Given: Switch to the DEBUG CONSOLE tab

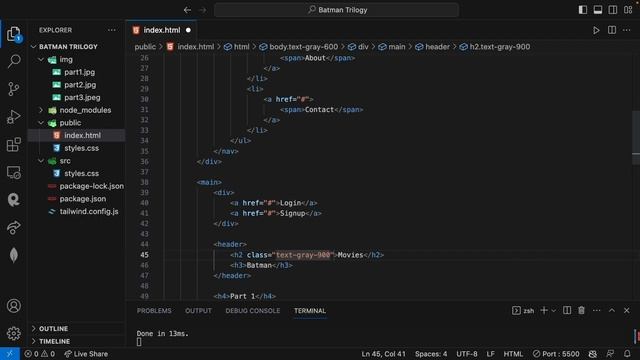Looking at the screenshot, I should [x=253, y=311].
